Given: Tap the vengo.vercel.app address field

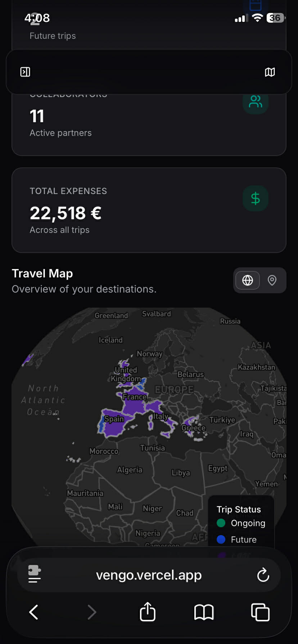Looking at the screenshot, I should pos(149,575).
